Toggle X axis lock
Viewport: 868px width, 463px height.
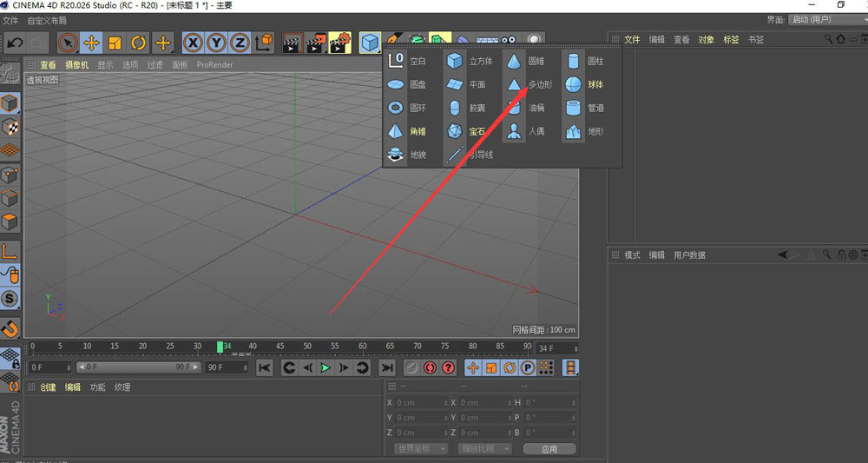[193, 43]
